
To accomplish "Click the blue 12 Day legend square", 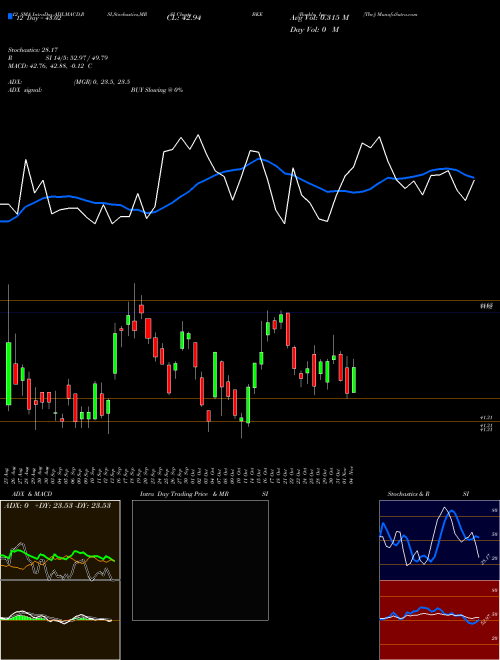I will (10, 16).
